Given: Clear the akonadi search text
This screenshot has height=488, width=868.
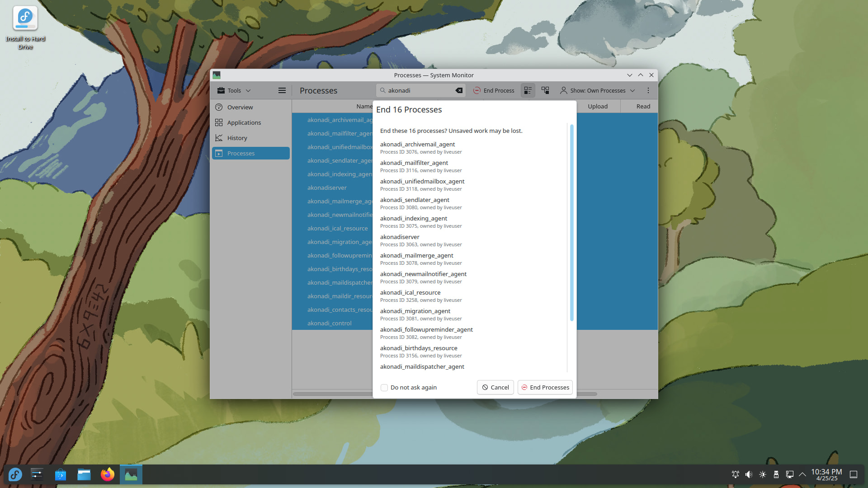Looking at the screenshot, I should click(459, 90).
